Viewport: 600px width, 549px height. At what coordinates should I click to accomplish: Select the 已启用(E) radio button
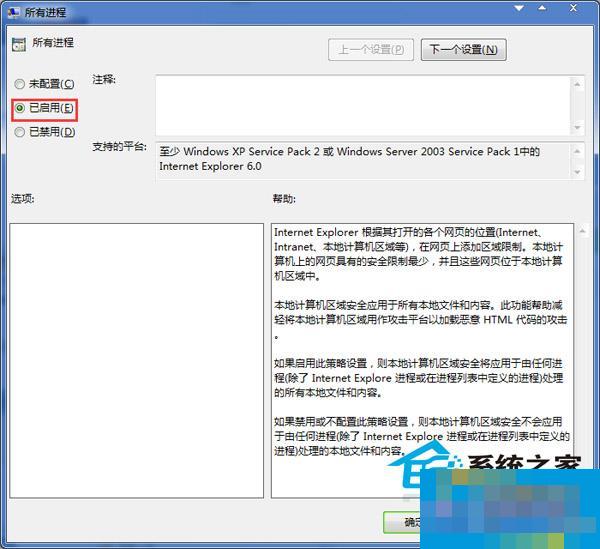20,108
